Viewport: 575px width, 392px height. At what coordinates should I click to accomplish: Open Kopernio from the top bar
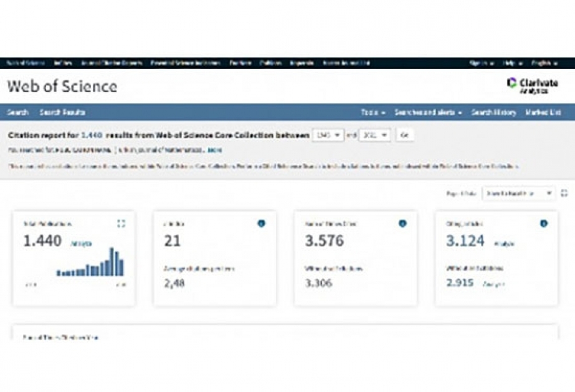tap(302, 63)
